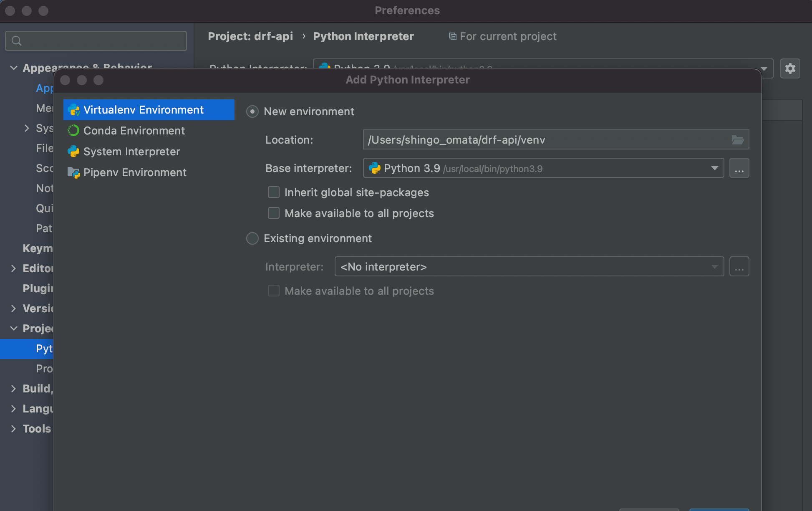Collapse the Appearance & Behavior category
The image size is (812, 511).
pos(13,68)
